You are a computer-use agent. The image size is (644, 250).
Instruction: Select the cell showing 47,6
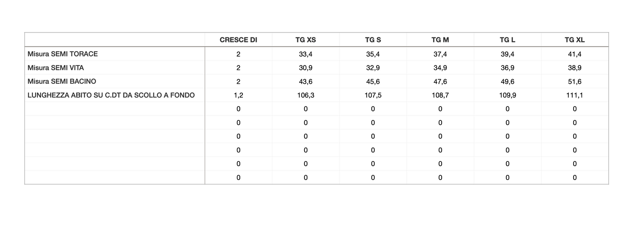click(x=440, y=82)
